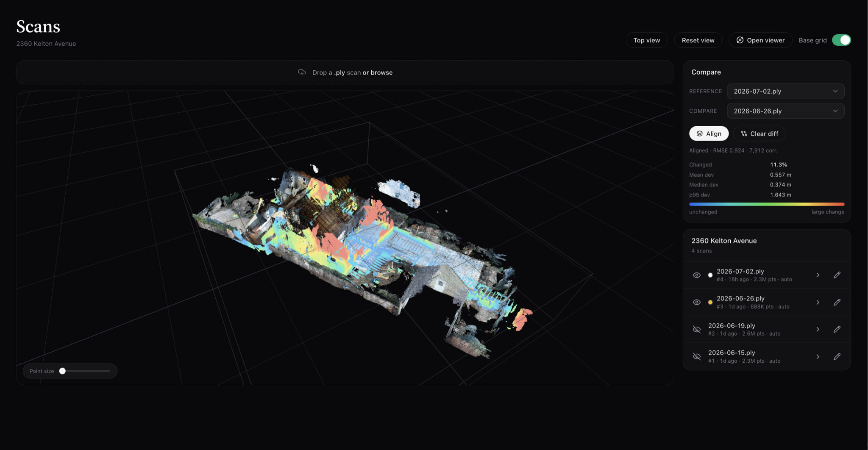Click the viewer icon in Open viewer
The height and width of the screenshot is (450, 868).
coord(740,40)
